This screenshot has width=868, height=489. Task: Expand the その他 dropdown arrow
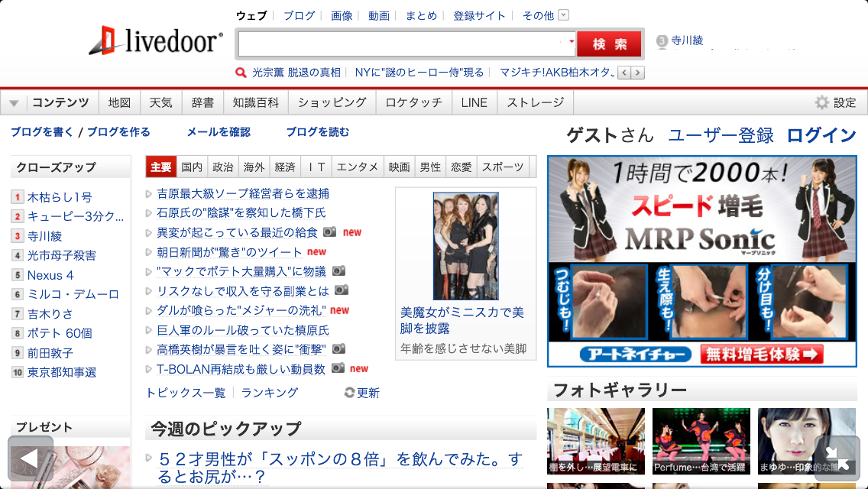564,15
